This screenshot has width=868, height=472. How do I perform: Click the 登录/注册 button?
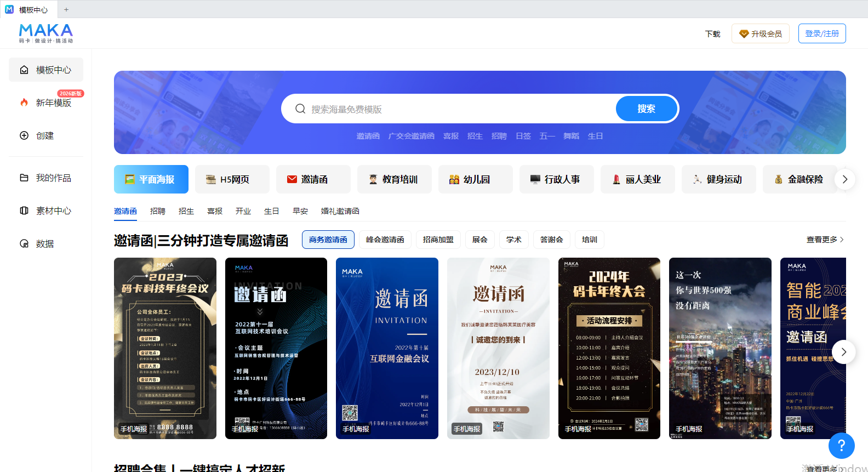pyautogui.click(x=821, y=33)
